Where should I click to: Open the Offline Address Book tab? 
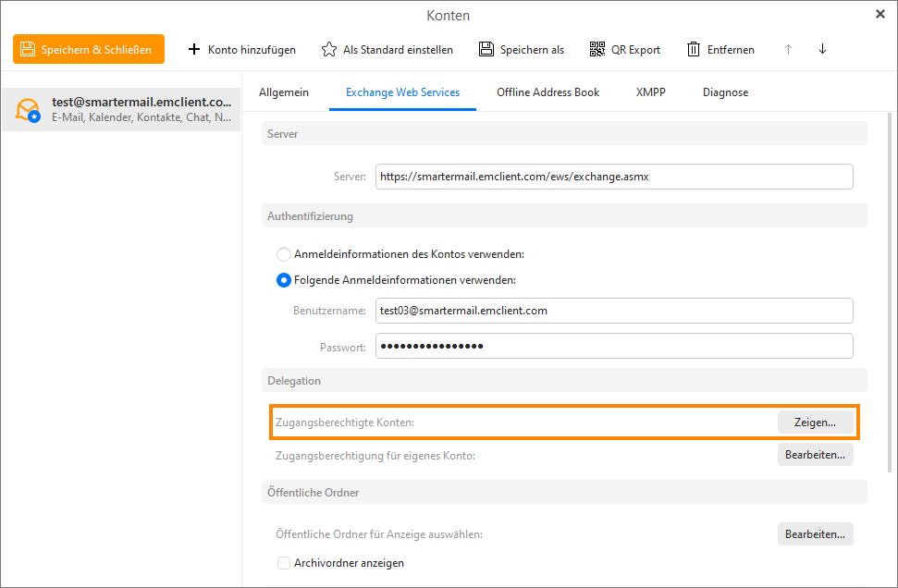click(547, 92)
